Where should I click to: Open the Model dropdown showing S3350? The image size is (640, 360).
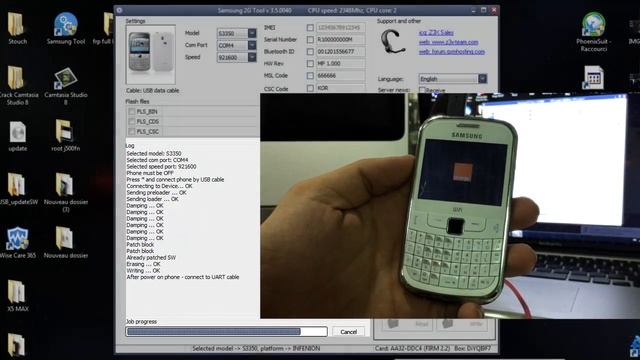point(252,33)
